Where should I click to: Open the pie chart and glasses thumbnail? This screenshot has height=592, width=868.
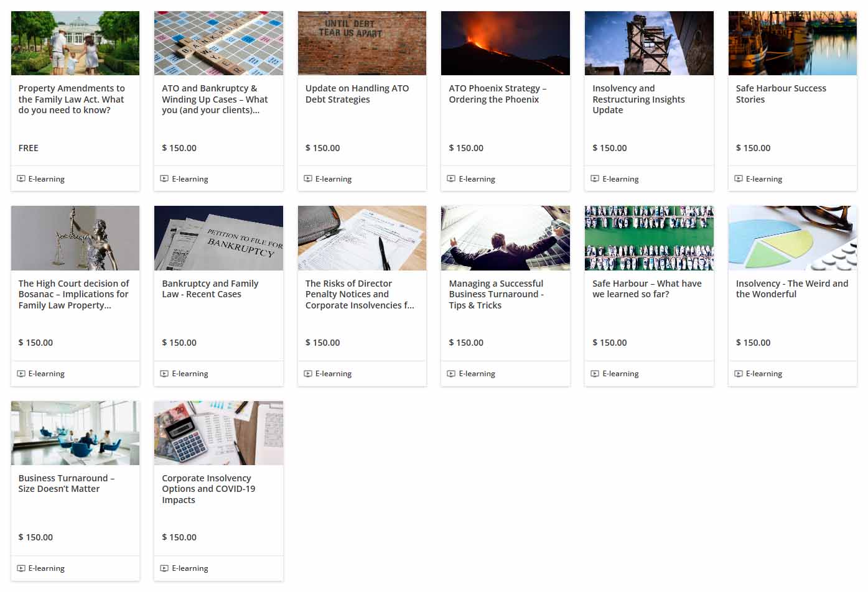(x=793, y=238)
